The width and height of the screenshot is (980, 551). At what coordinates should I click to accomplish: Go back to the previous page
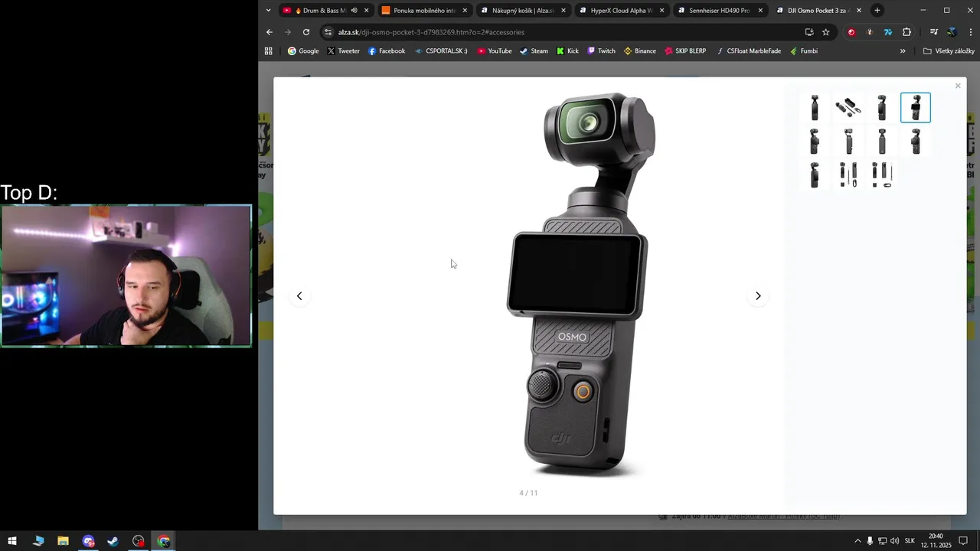(269, 32)
